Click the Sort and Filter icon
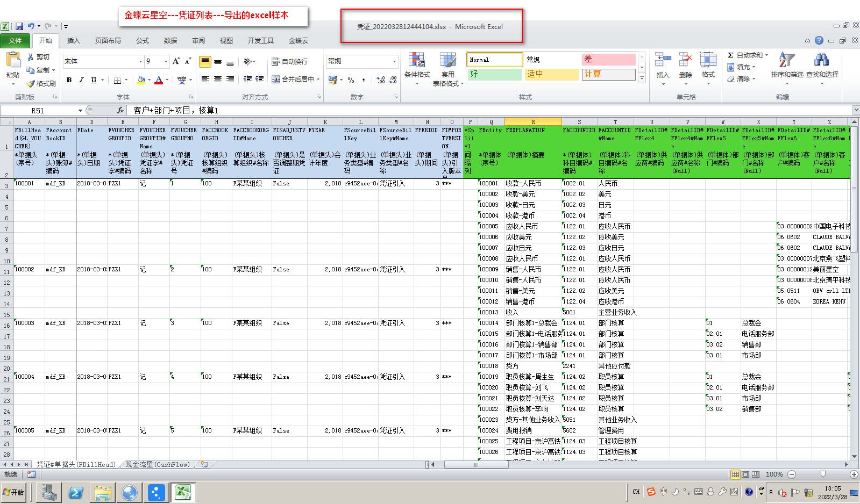Image resolution: width=860 pixels, height=504 pixels. [786, 61]
